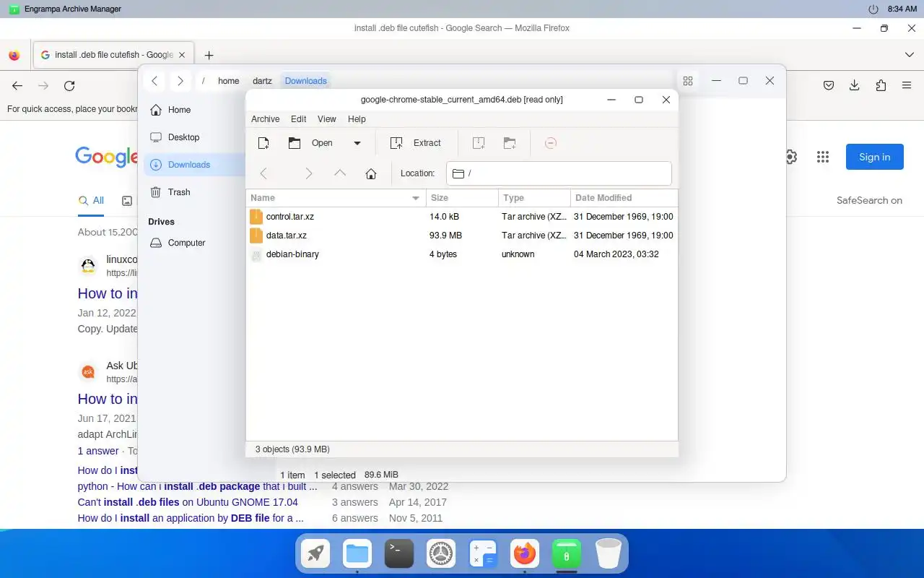Click the 93.9 MB size cell
This screenshot has width=924, height=578.
click(x=445, y=236)
